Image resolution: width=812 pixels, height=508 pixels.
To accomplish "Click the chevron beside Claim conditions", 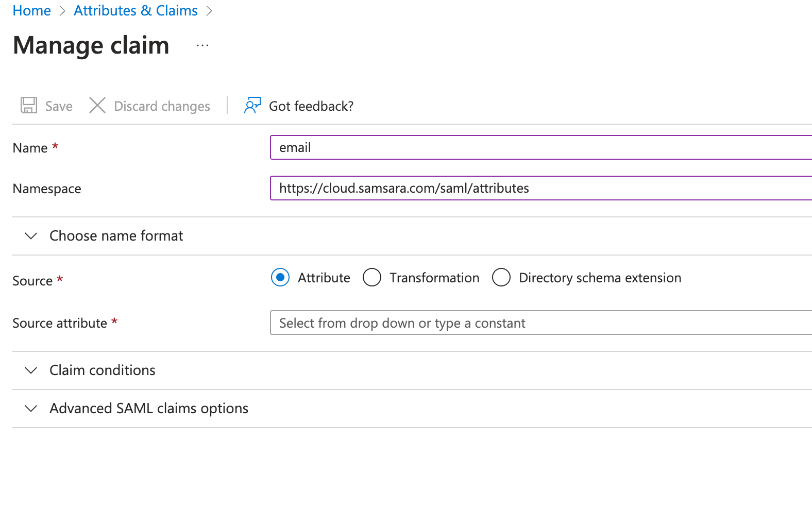I will click(31, 370).
